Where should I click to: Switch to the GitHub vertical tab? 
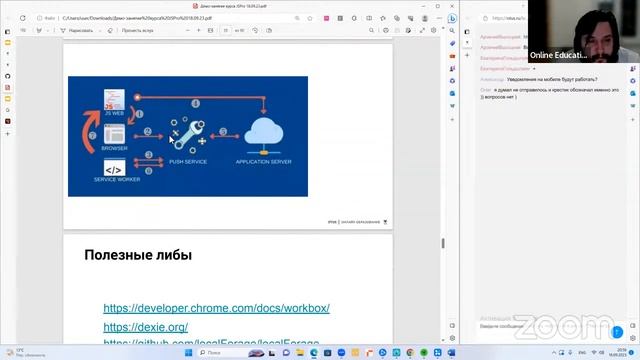7,76
